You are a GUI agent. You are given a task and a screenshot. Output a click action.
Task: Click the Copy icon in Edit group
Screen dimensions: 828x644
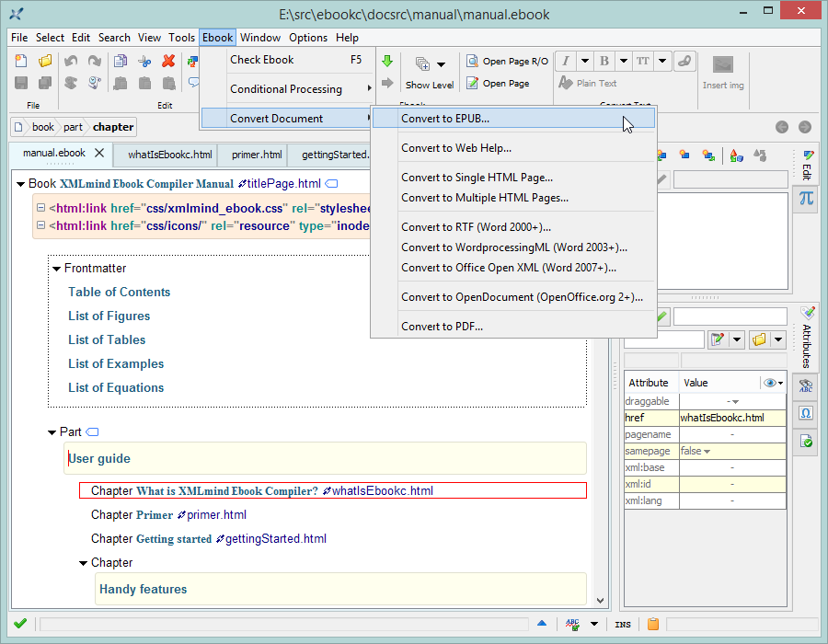click(121, 61)
